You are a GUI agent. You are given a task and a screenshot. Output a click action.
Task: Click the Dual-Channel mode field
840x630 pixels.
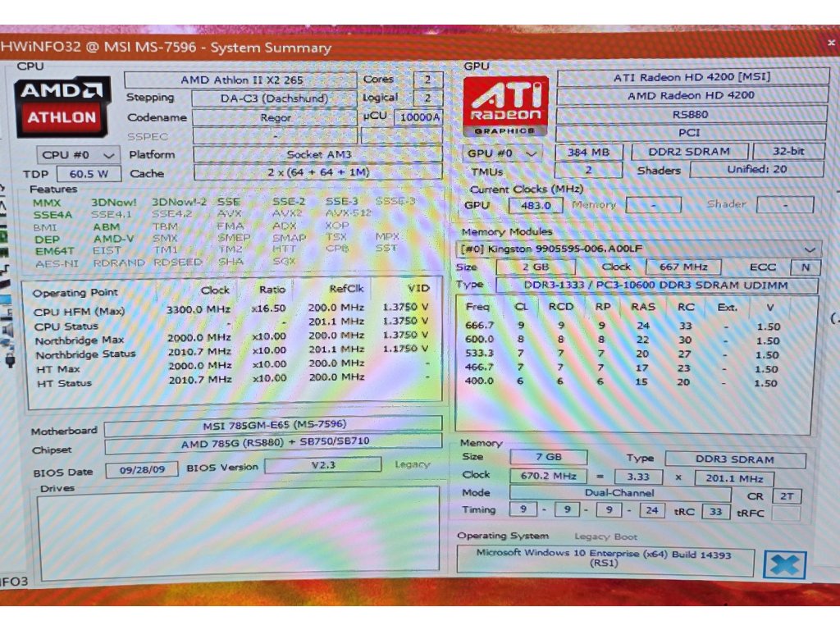620,493
